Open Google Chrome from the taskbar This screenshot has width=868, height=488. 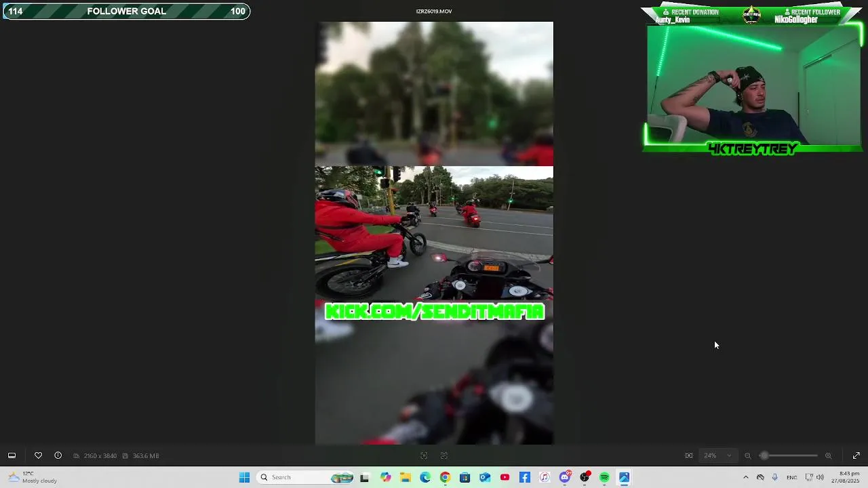445,477
